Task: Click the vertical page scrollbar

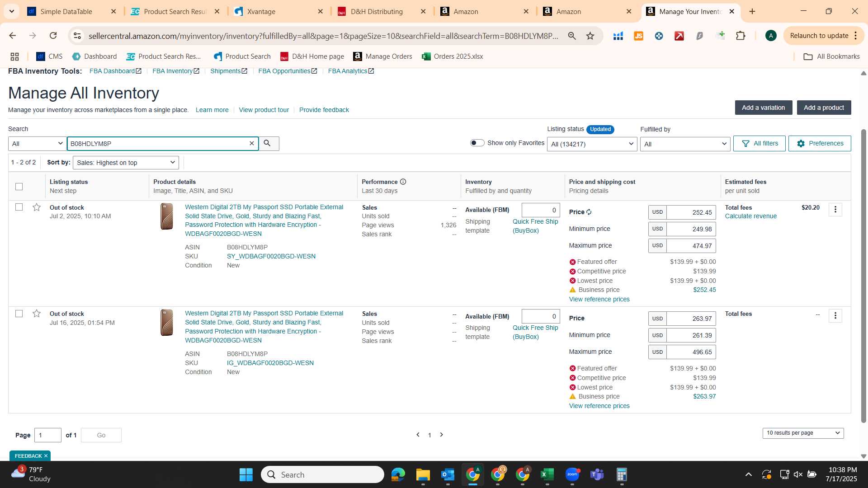Action: 863,276
